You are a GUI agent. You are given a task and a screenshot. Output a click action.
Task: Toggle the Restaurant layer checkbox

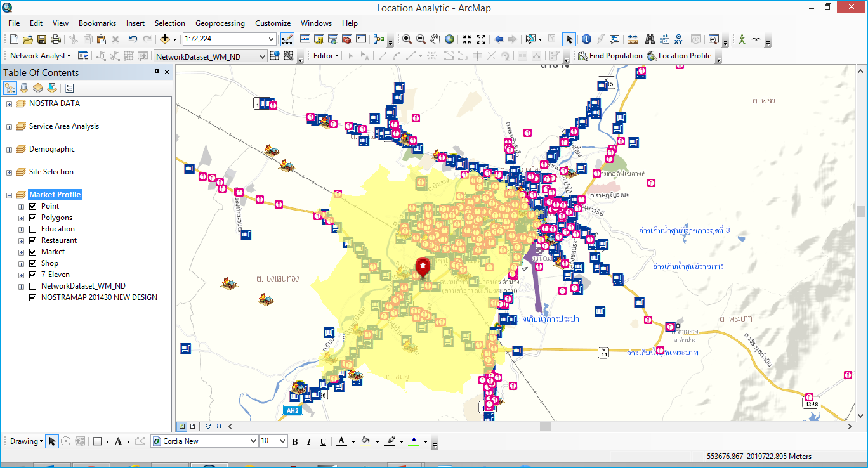click(33, 240)
